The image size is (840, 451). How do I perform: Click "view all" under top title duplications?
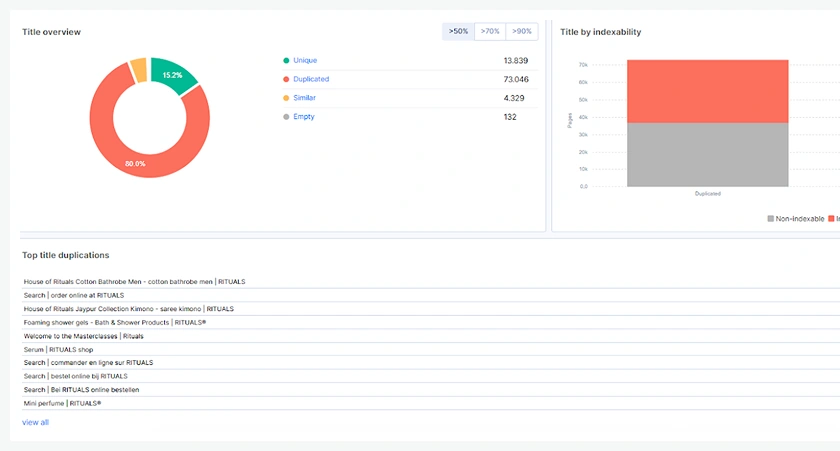click(35, 423)
